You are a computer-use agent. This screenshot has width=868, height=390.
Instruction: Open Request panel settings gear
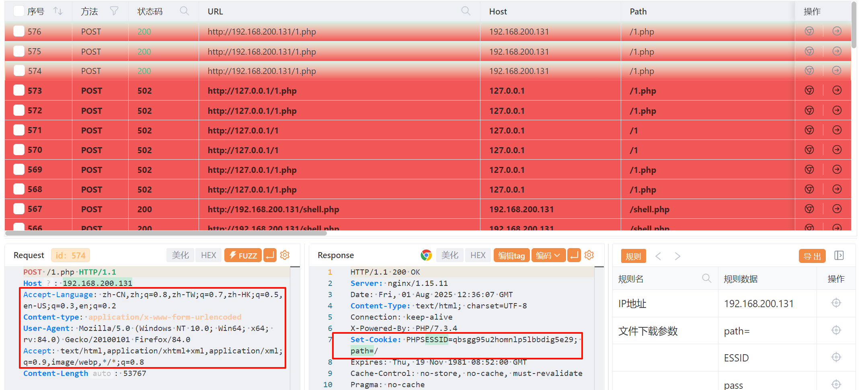285,255
